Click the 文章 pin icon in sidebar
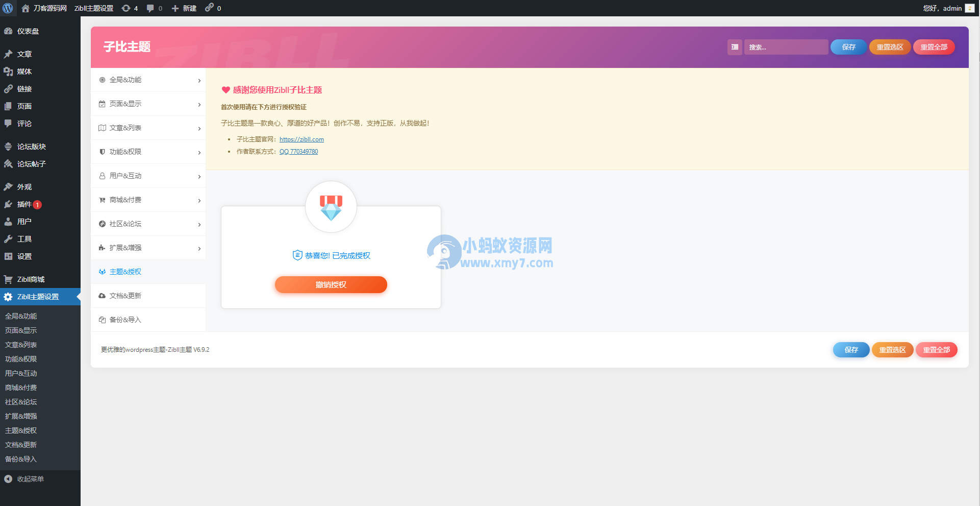Screen dimensions: 980x506 click(8, 54)
